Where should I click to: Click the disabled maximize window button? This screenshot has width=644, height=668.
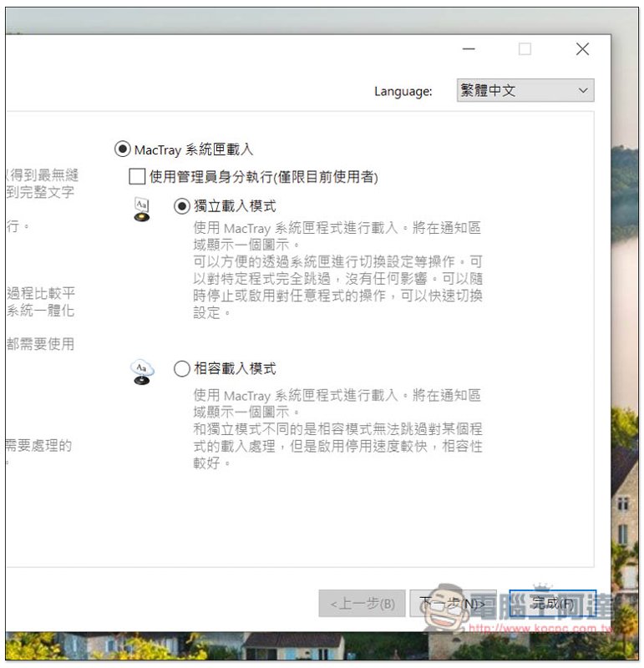coord(525,49)
